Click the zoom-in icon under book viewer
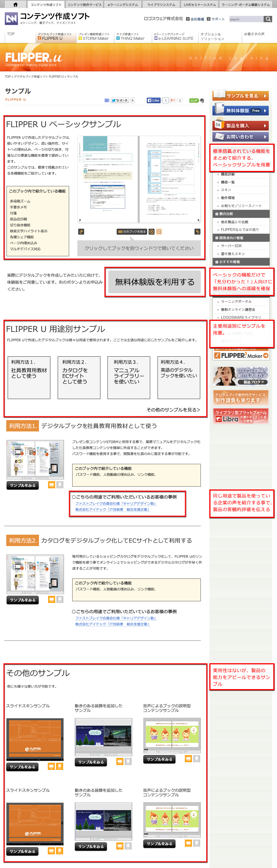The width and height of the screenshot is (277, 868). [152, 232]
